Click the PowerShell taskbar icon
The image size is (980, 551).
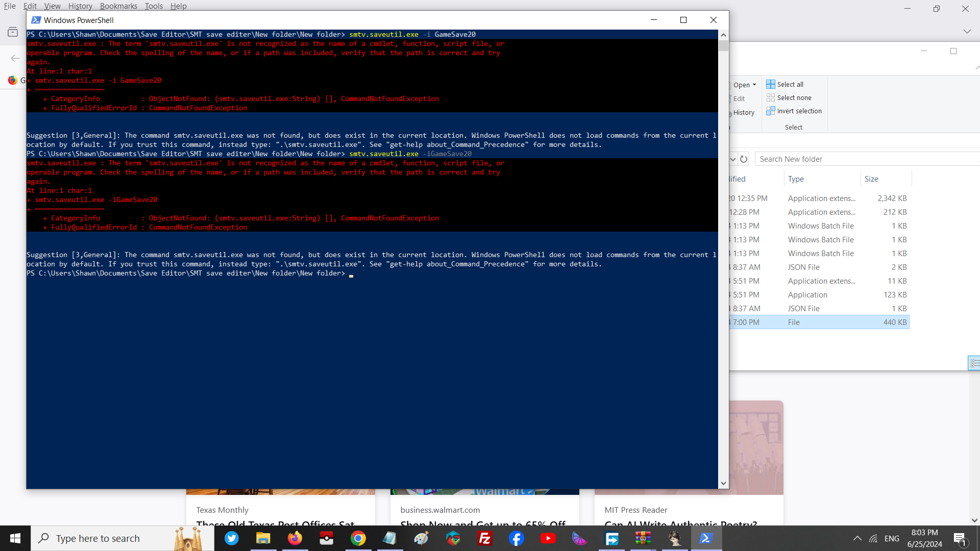tap(706, 538)
